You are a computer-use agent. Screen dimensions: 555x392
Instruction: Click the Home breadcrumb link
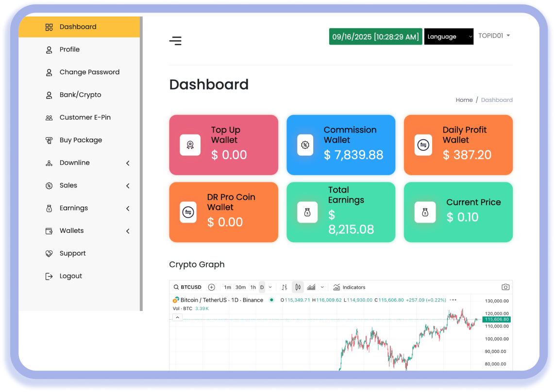pos(464,100)
